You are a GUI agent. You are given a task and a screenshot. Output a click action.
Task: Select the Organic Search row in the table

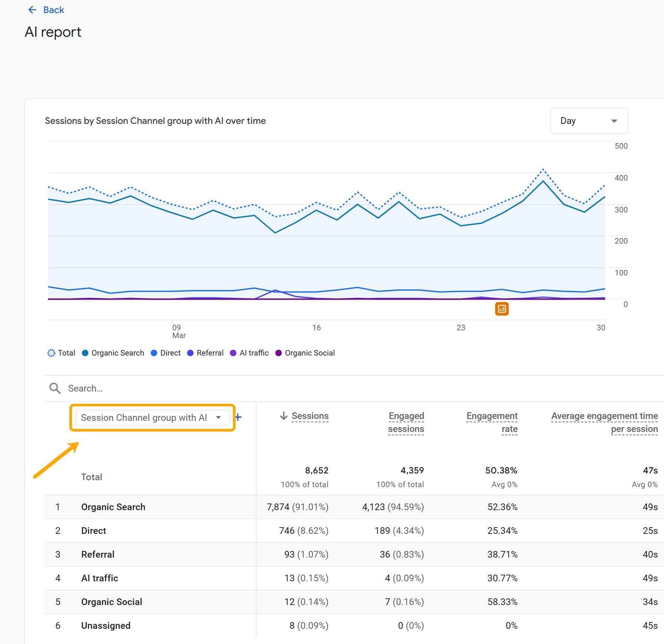click(x=113, y=507)
